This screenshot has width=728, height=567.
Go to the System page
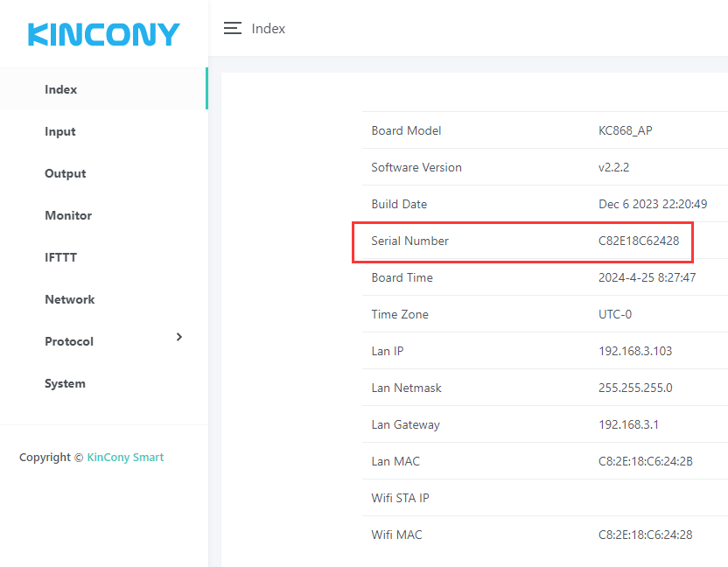pyautogui.click(x=66, y=383)
